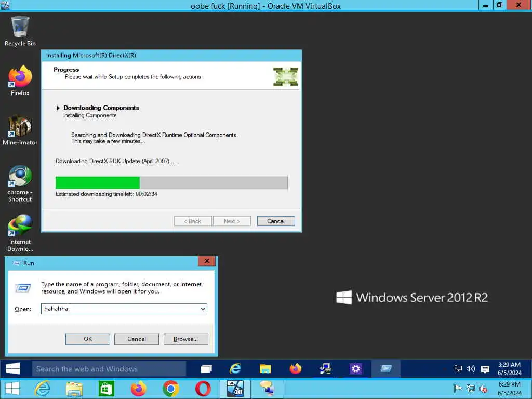Open Firefox on inner taskbar
The height and width of the screenshot is (399, 532).
[295, 369]
